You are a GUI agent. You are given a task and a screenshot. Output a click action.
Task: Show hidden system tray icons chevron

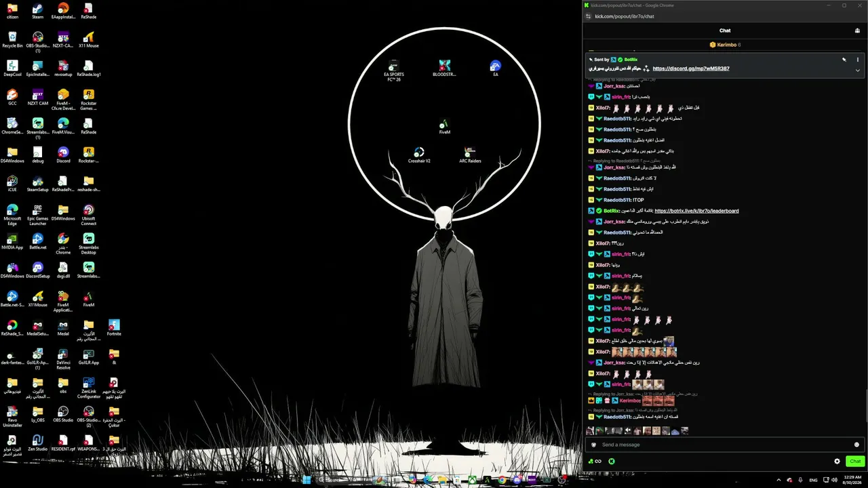778,480
